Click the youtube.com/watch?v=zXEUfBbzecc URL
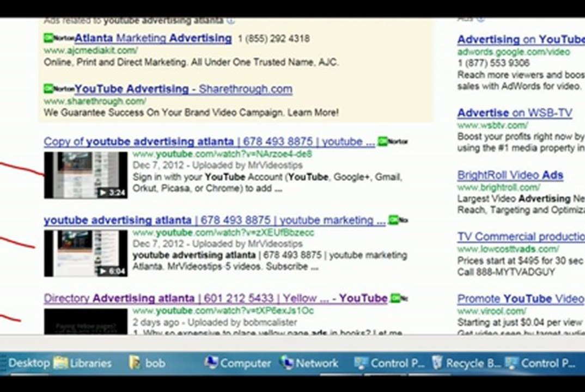The height and width of the screenshot is (392, 585). pyautogui.click(x=223, y=232)
